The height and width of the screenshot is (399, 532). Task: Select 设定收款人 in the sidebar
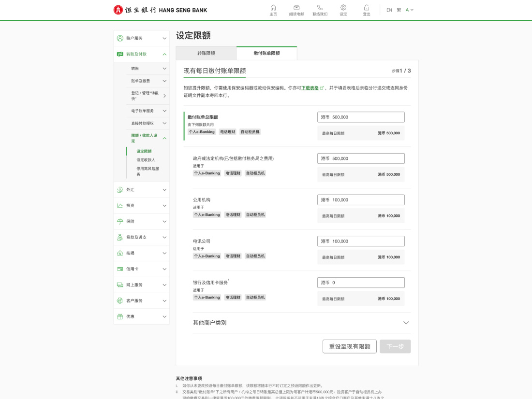[x=146, y=160]
